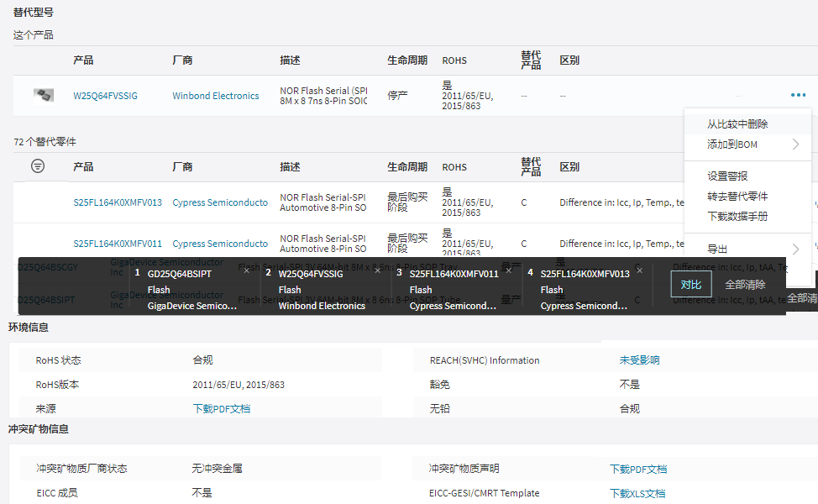The height and width of the screenshot is (504, 818).
Task: Click compare bar item 3 S25FL164K0XMFV011
Action: click(454, 290)
